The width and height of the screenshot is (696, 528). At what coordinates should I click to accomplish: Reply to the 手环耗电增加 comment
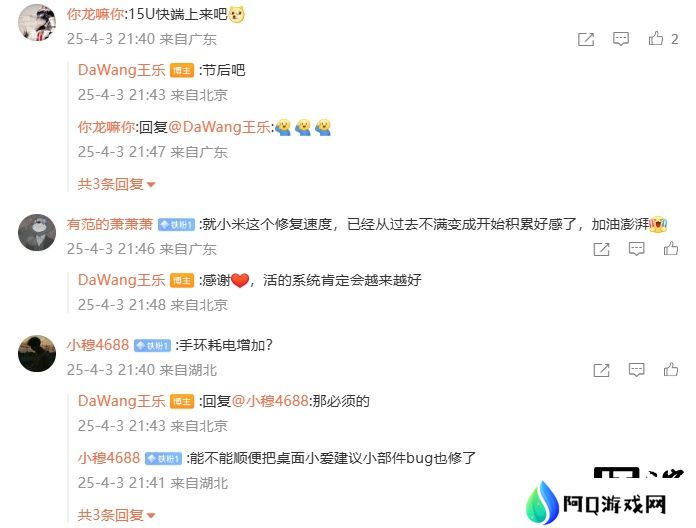click(x=636, y=370)
